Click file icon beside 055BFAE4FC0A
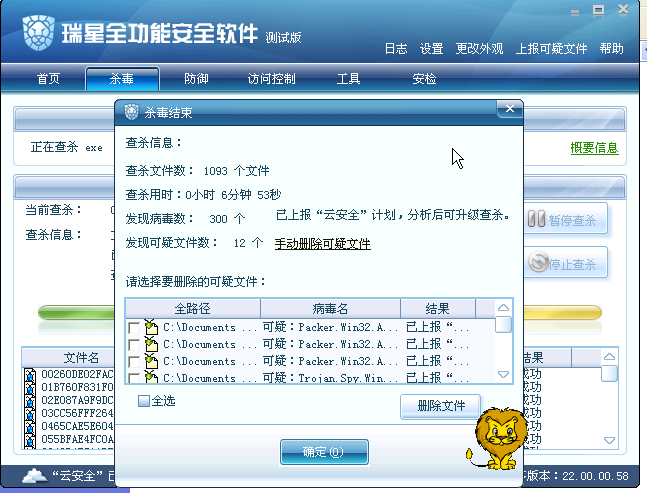647x493 pixels. tap(30, 439)
